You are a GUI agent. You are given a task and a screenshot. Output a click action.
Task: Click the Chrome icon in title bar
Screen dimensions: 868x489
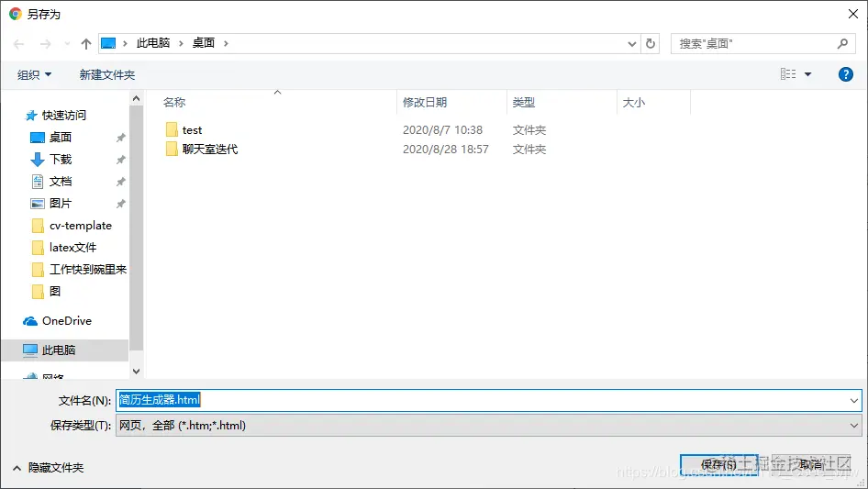[x=15, y=14]
